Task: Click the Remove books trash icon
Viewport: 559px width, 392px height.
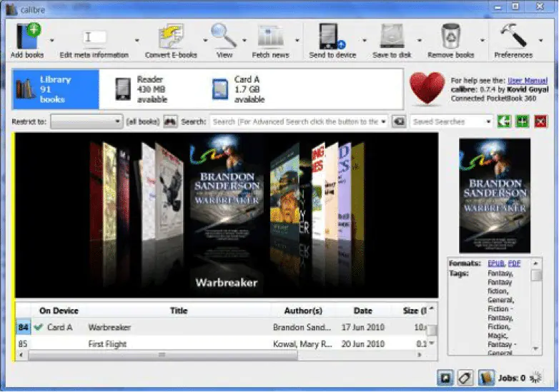Action: [450, 36]
